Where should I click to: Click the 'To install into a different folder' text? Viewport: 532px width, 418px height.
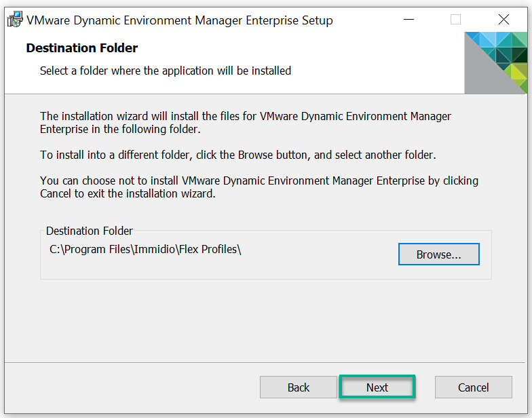pyautogui.click(x=237, y=155)
